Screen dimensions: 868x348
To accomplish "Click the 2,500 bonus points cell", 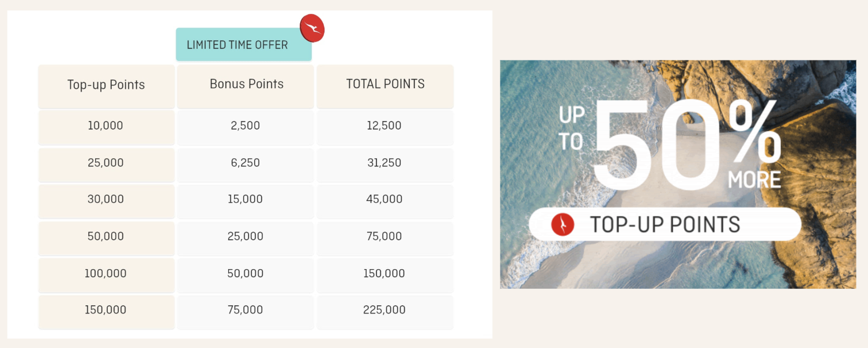I will [246, 126].
